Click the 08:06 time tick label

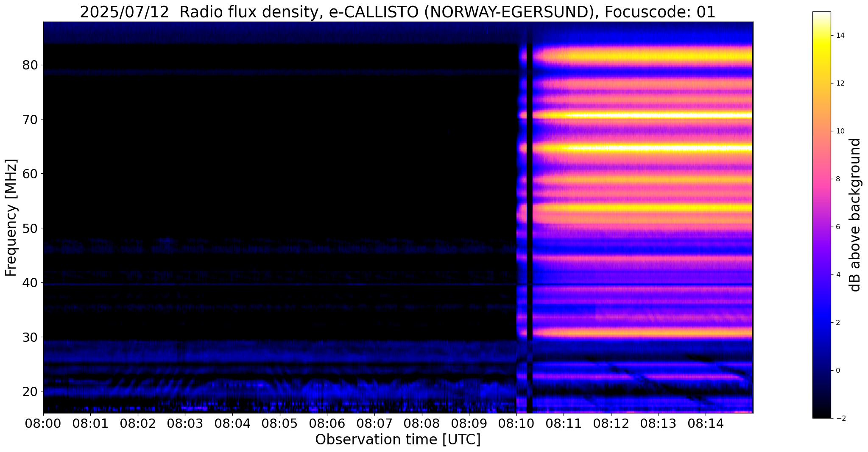[327, 423]
